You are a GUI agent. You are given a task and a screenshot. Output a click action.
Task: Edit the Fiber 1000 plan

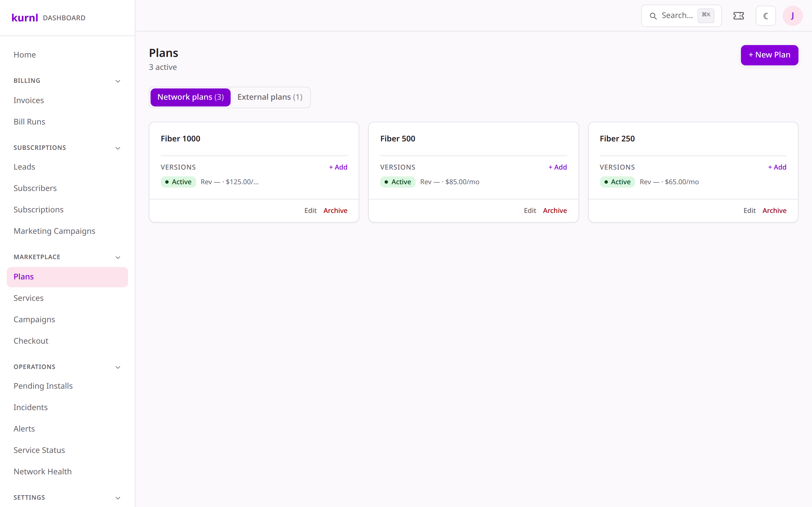click(x=310, y=211)
